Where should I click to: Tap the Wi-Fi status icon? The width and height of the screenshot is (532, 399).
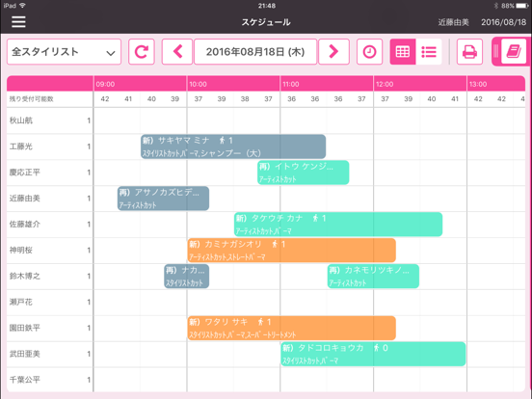click(22, 6)
